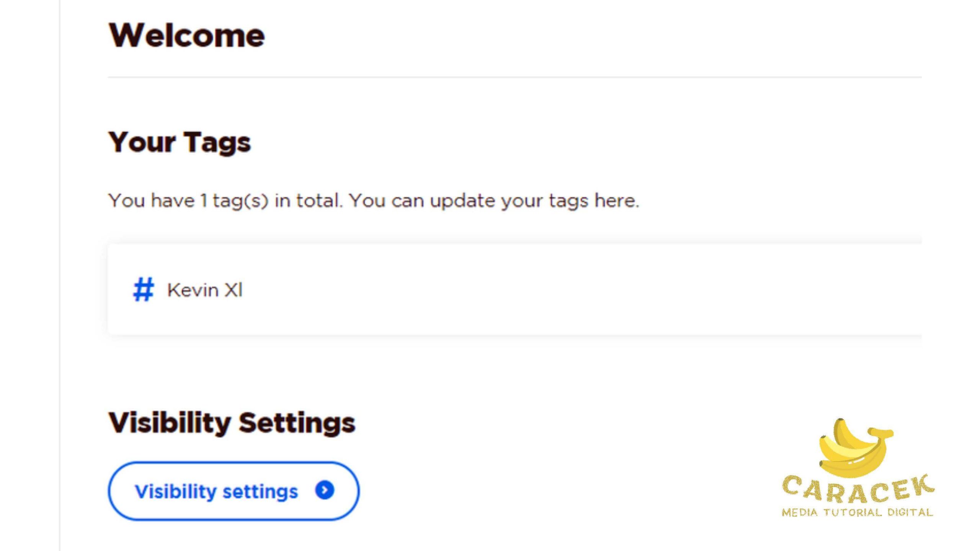The image size is (980, 551).
Task: Click the word "here" ending the tags description
Action: pos(616,201)
